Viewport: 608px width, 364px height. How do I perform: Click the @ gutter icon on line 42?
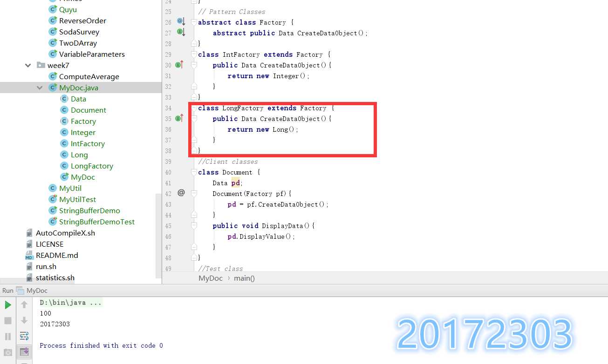pos(181,193)
